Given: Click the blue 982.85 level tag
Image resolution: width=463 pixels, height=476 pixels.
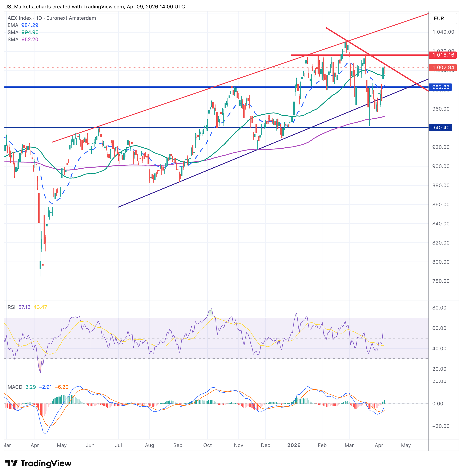Looking at the screenshot, I should pyautogui.click(x=441, y=87).
